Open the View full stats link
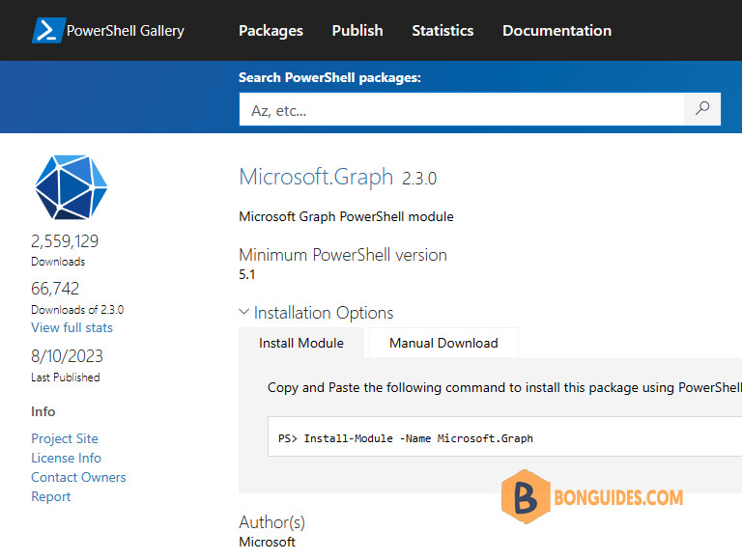Viewport: 742px width, 560px height. 71,327
